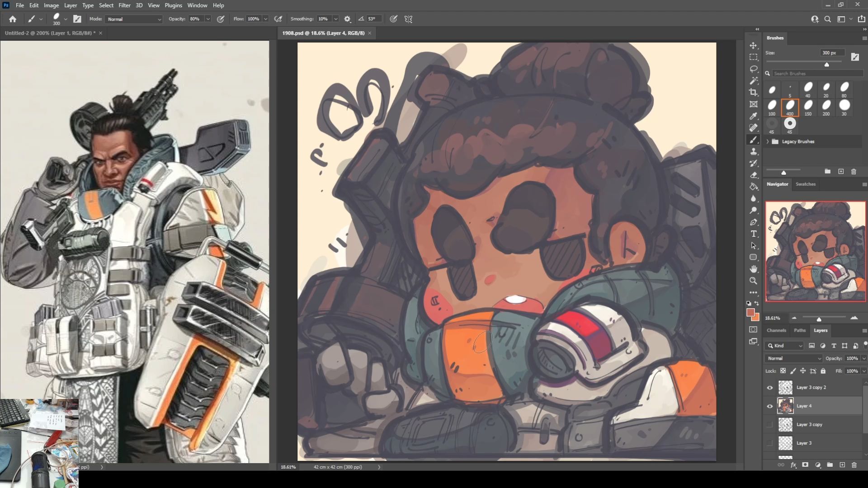Screen dimensions: 868x488
Task: Open the Layer menu
Action: pos(70,5)
